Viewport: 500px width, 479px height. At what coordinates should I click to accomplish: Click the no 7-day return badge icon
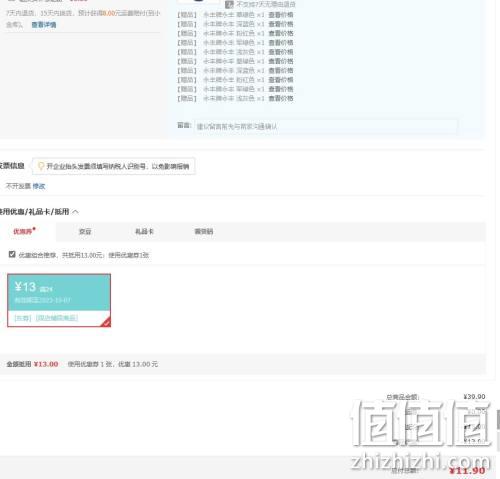(229, 4)
